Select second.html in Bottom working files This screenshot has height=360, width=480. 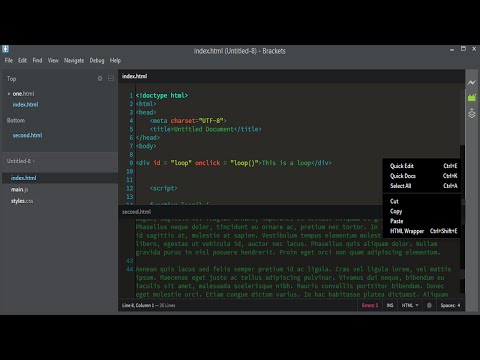(x=27, y=135)
